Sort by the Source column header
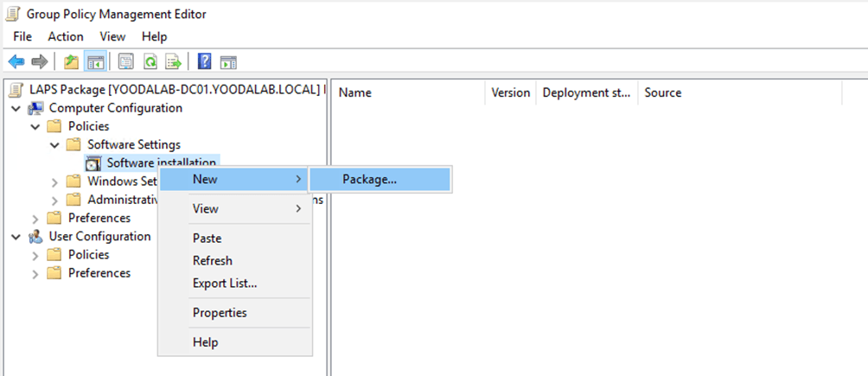The height and width of the screenshot is (376, 868). (740, 92)
